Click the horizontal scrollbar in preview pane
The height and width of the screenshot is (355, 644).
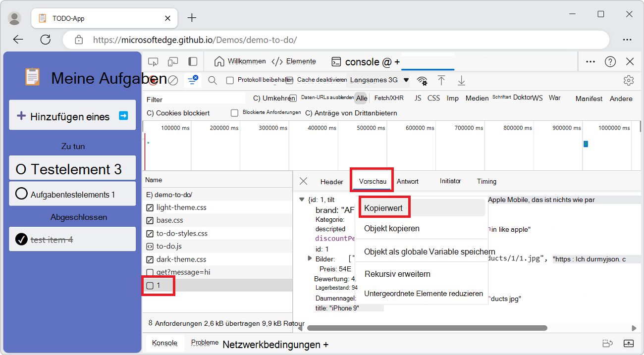pos(426,328)
